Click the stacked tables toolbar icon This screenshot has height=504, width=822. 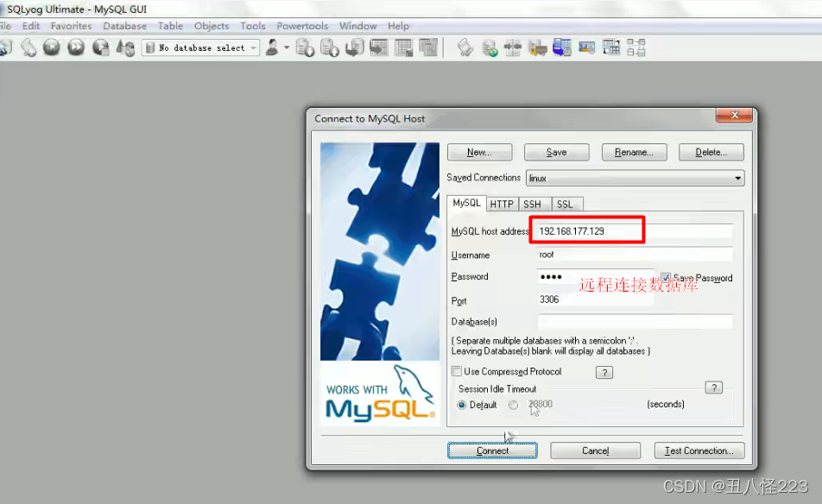click(427, 47)
